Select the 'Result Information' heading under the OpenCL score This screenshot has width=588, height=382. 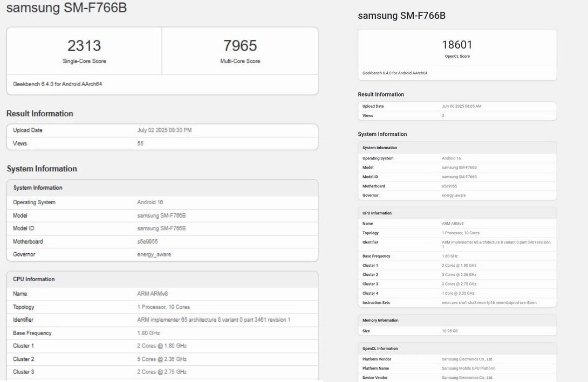381,94
